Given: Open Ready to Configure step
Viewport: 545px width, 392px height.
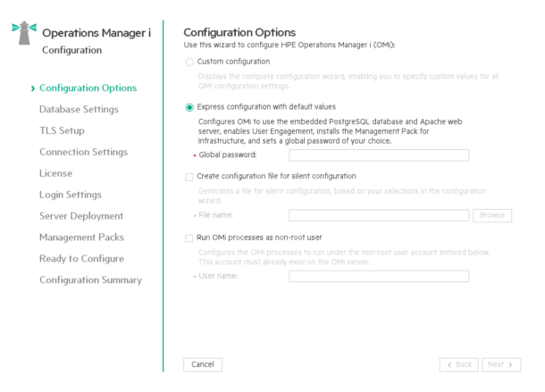Looking at the screenshot, I should click(x=81, y=259).
